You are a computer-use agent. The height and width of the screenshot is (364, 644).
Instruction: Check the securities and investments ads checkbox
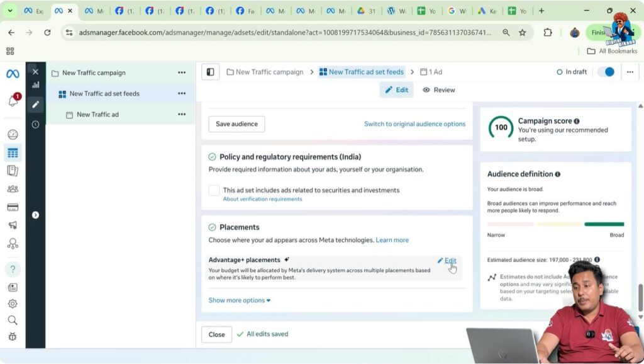[214, 190]
